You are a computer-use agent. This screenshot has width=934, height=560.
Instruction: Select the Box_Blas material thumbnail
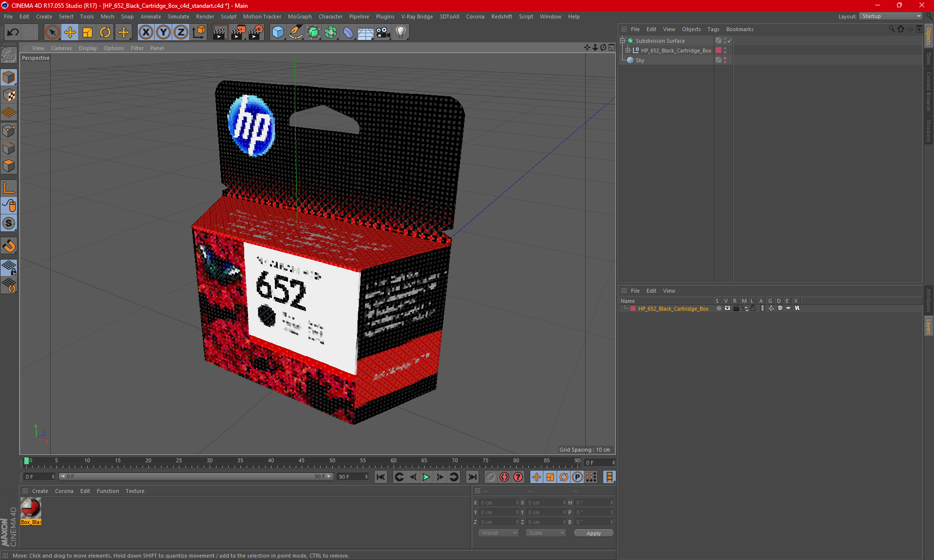31,511
